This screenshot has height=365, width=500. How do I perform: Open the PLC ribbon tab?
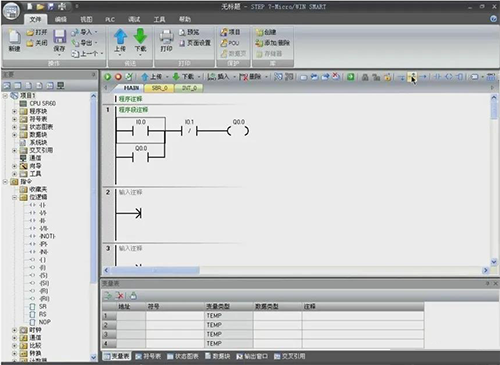[110, 19]
